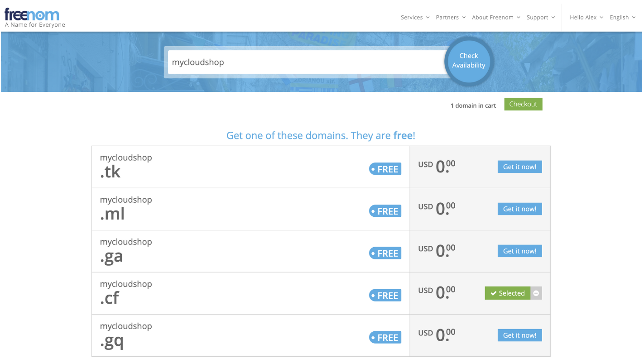This screenshot has width=644, height=363.
Task: Click the 'Get one of these domains' heading
Action: tap(321, 135)
